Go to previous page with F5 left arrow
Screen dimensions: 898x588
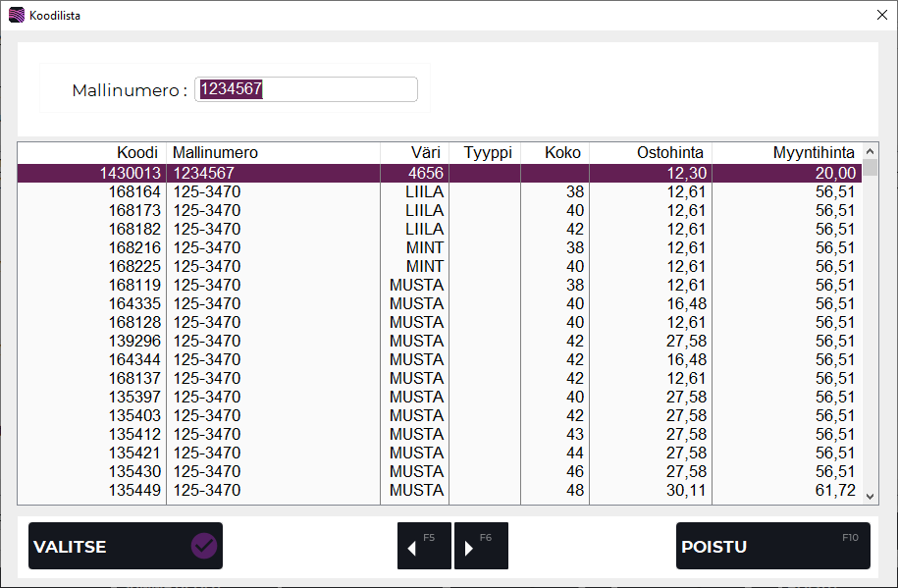(423, 546)
